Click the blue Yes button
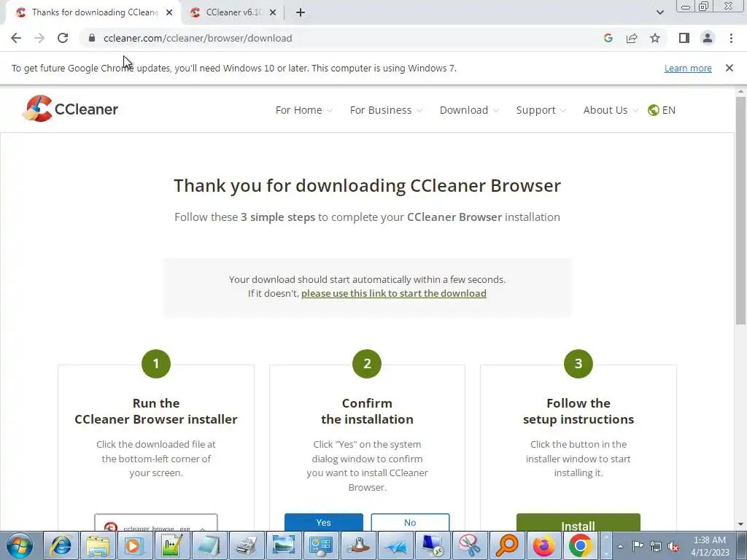This screenshot has height=560, width=747. point(323,522)
